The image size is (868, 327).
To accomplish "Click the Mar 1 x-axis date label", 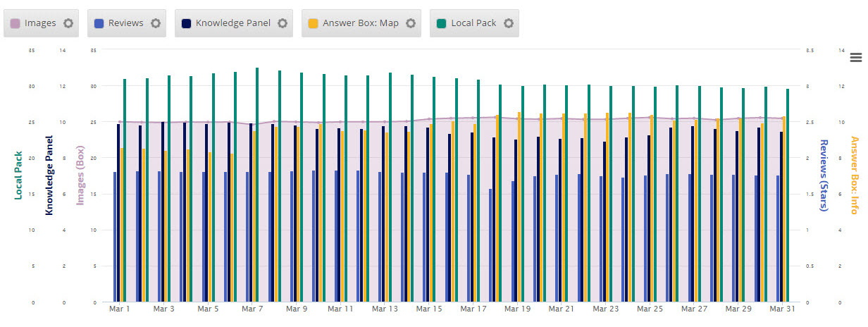I will (x=120, y=309).
